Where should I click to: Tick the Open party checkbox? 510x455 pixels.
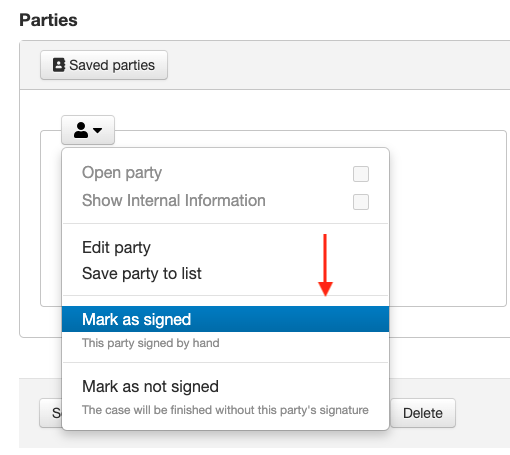point(361,174)
